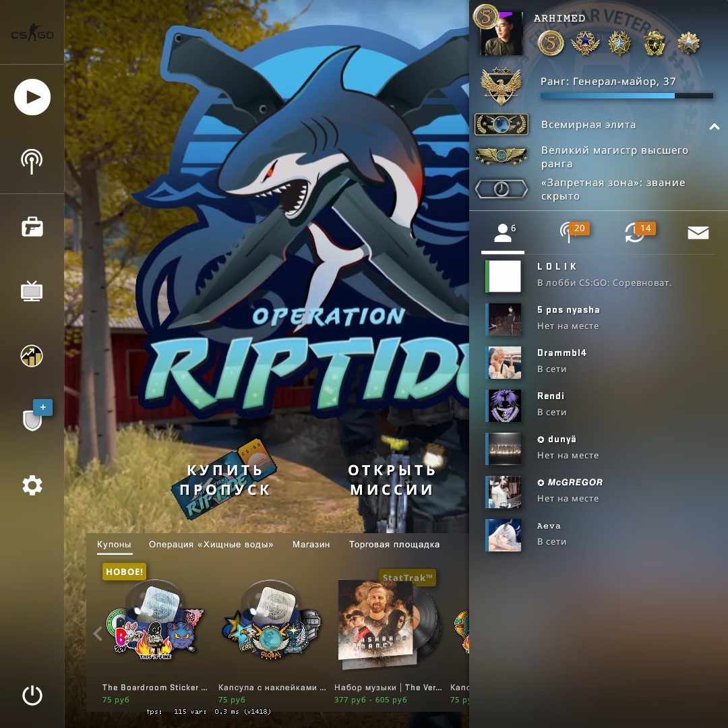Collapse the ranks list with chevron
This screenshot has width=728, height=728.
pyautogui.click(x=714, y=126)
